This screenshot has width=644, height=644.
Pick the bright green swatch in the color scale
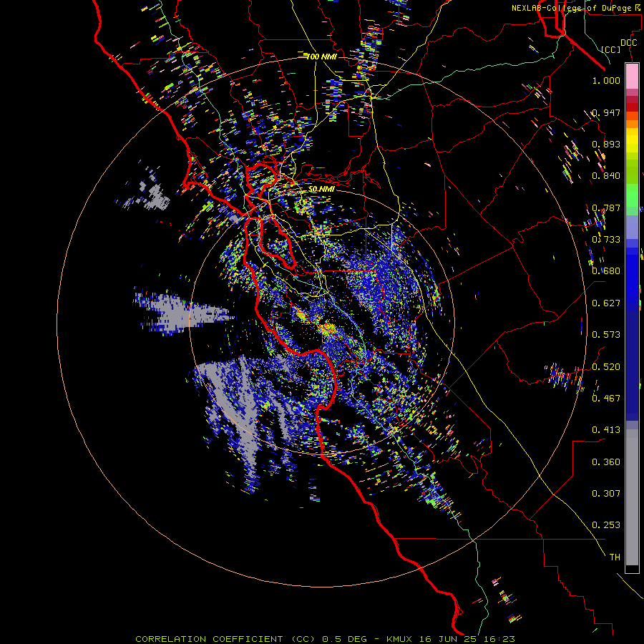point(632,195)
